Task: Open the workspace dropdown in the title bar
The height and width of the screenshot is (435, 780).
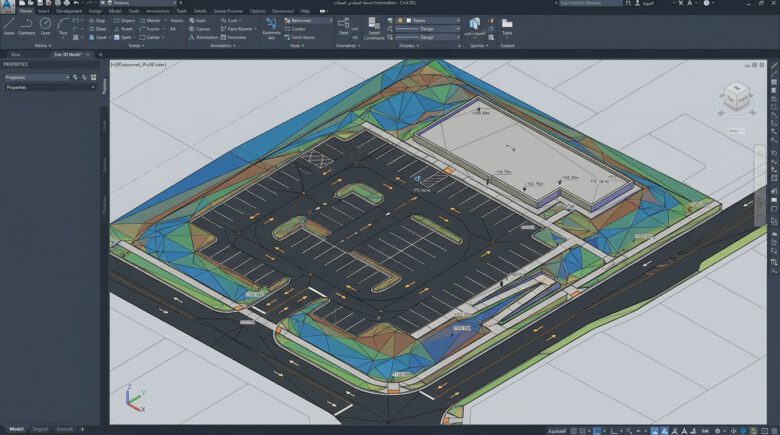Action: (x=140, y=3)
